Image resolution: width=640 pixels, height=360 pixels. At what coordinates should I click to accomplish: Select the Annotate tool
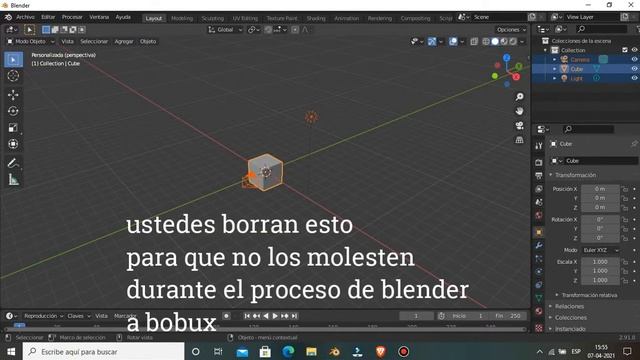click(x=13, y=163)
